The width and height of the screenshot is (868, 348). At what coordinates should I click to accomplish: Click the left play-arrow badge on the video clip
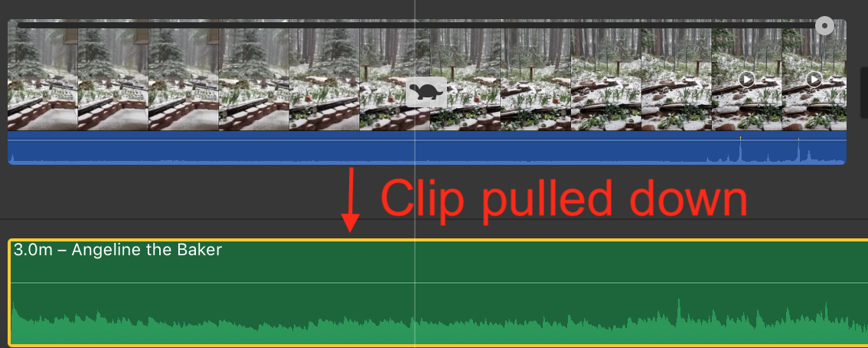point(746,80)
